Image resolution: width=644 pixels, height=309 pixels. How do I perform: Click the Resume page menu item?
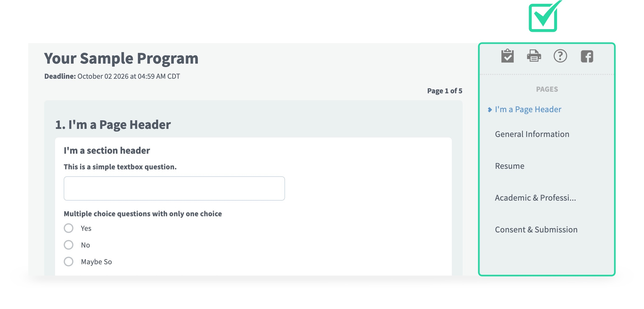510,166
